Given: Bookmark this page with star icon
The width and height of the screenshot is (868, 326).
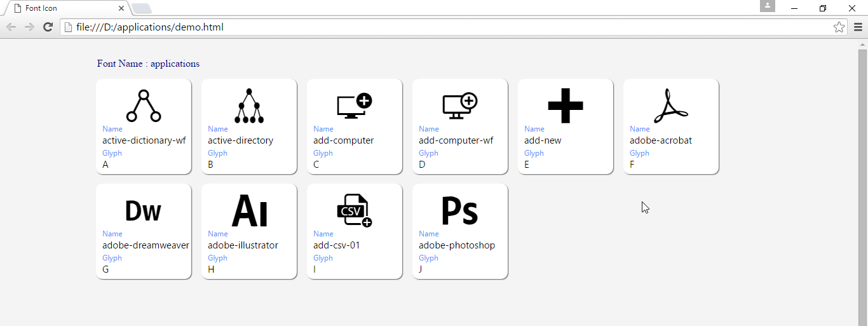Looking at the screenshot, I should tap(839, 27).
